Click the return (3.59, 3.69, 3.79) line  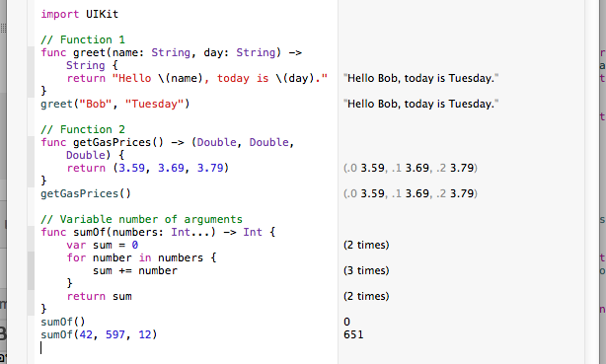tap(148, 168)
